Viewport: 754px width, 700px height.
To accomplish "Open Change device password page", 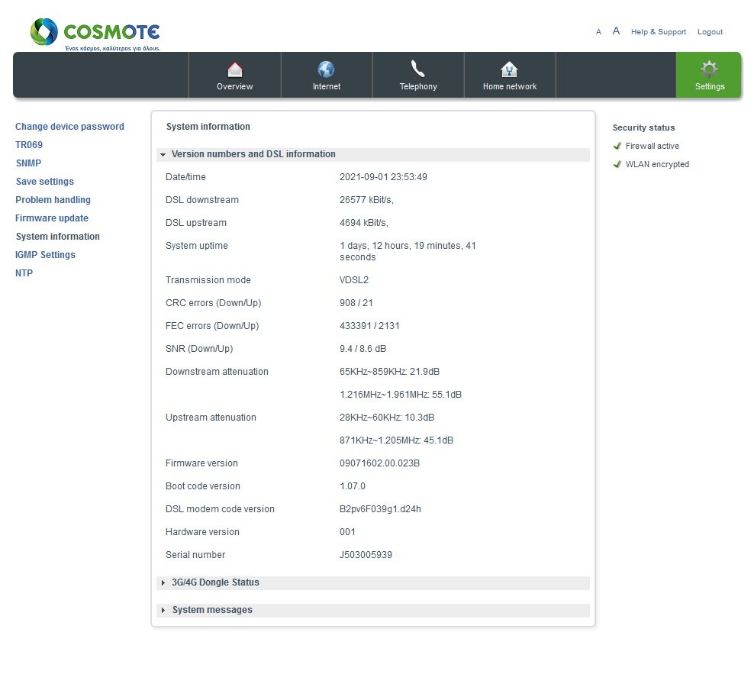I will [69, 127].
